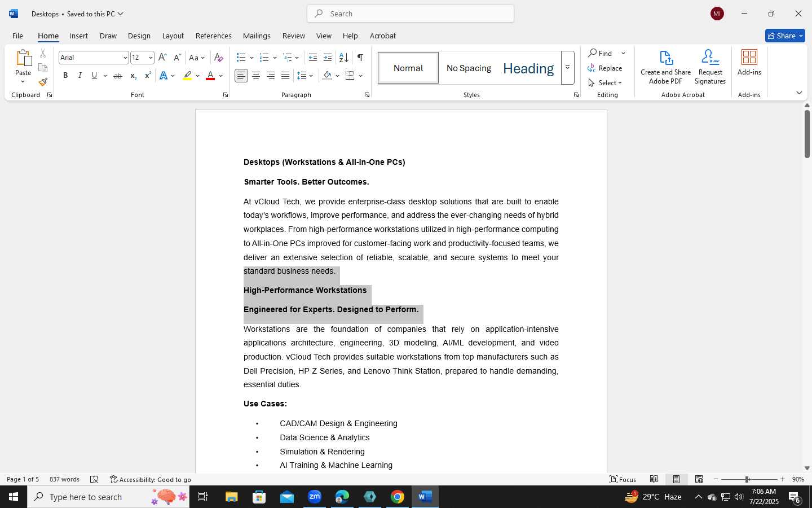The width and height of the screenshot is (812, 508).
Task: Increase font size with grow font icon
Action: tap(162, 58)
